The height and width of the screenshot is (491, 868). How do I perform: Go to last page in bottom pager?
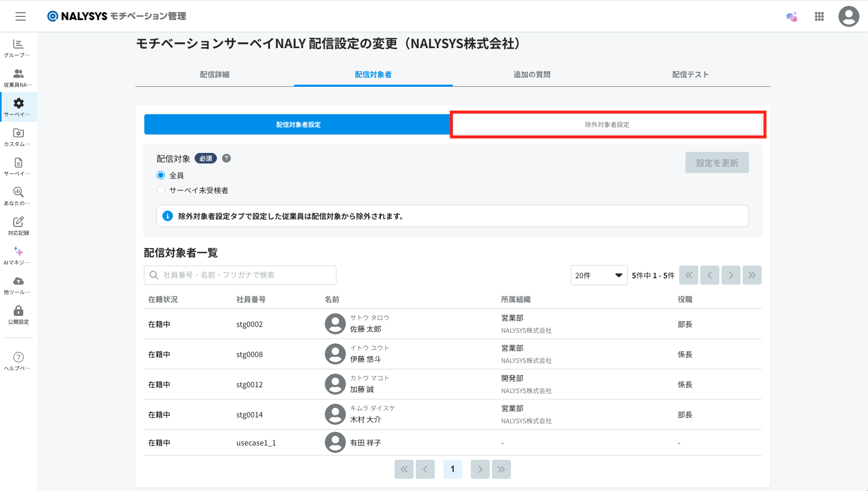[501, 469]
